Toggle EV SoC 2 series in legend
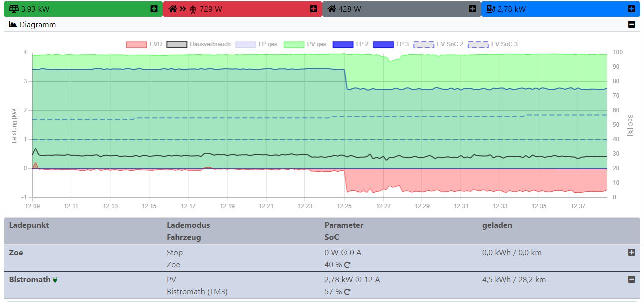Image resolution: width=644 pixels, height=302 pixels. point(438,44)
